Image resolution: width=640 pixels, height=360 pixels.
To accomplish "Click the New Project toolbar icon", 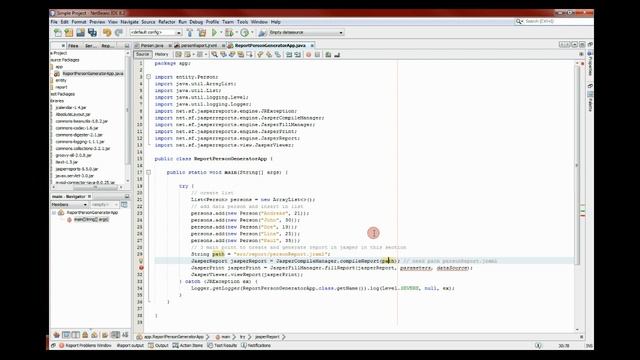I will 69,33.
